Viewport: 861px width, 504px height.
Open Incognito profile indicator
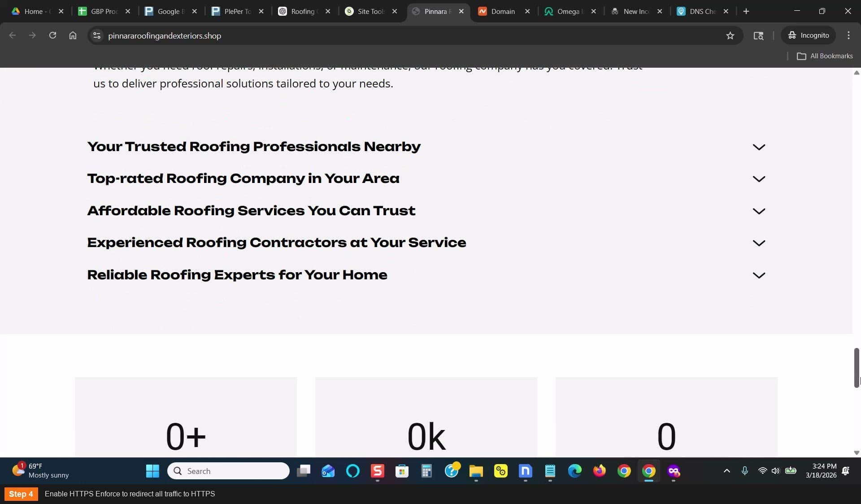[809, 35]
